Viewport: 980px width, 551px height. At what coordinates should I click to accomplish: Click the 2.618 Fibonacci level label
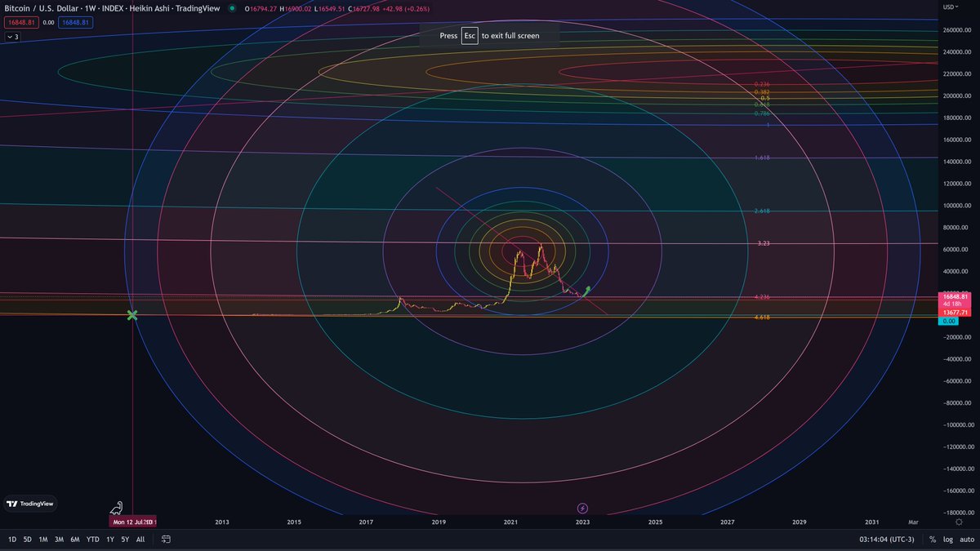click(x=763, y=211)
